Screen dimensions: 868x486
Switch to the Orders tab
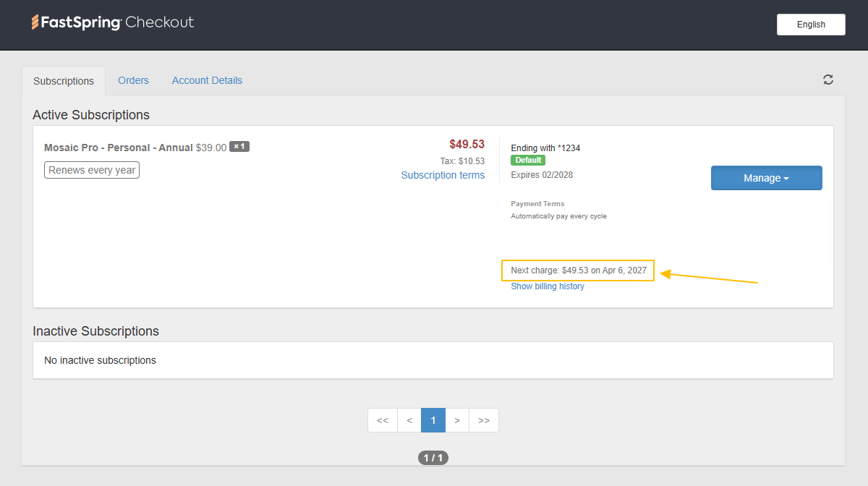click(133, 80)
